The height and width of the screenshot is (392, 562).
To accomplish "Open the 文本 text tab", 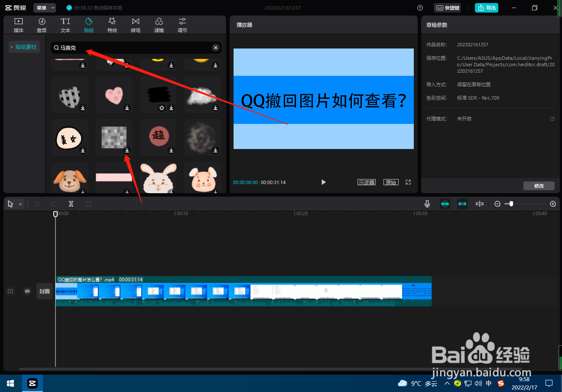I will pyautogui.click(x=65, y=25).
